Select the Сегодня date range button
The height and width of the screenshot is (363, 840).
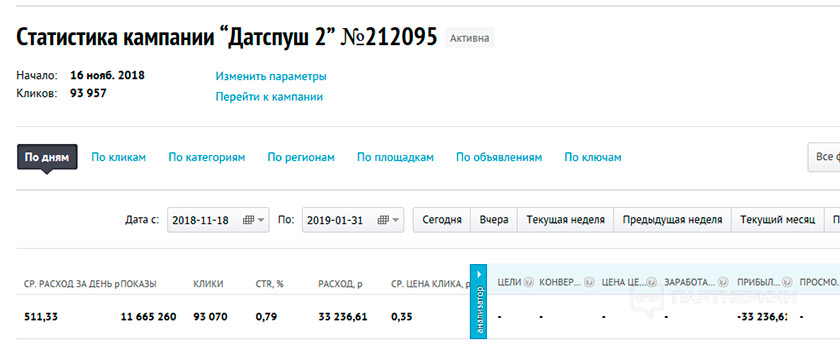[441, 220]
